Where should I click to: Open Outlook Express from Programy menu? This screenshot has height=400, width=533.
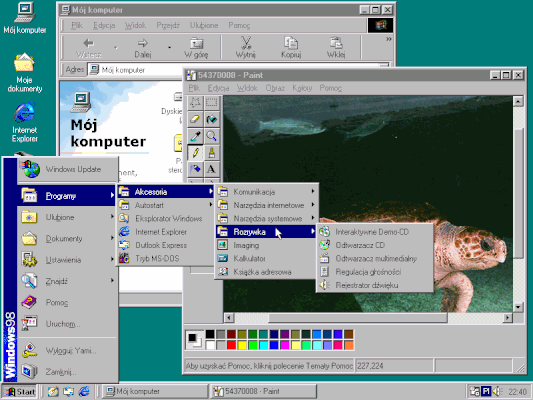(166, 245)
